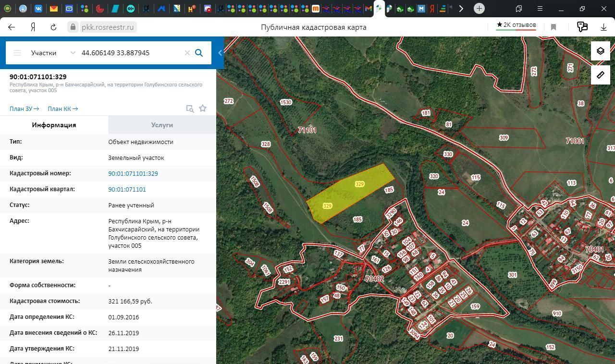Open the Gmail browser tab
Image resolution: width=615 pixels, height=364 pixels.
369,9
